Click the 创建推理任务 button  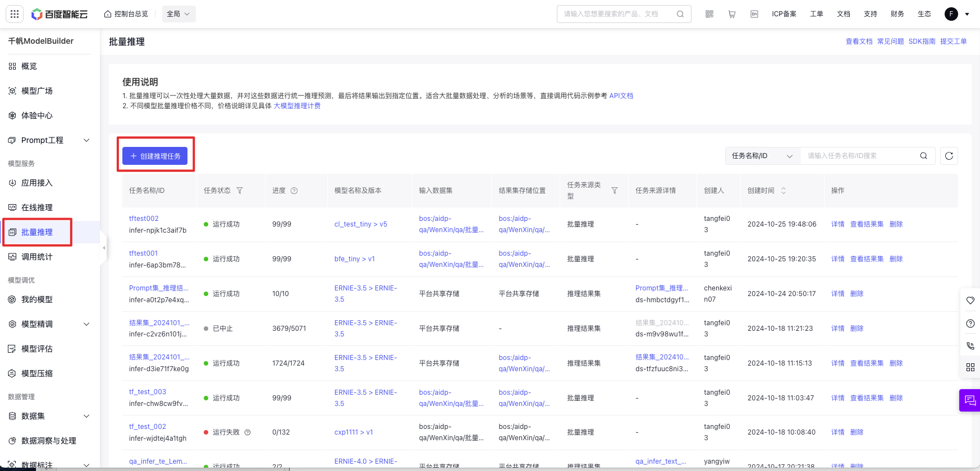point(155,156)
